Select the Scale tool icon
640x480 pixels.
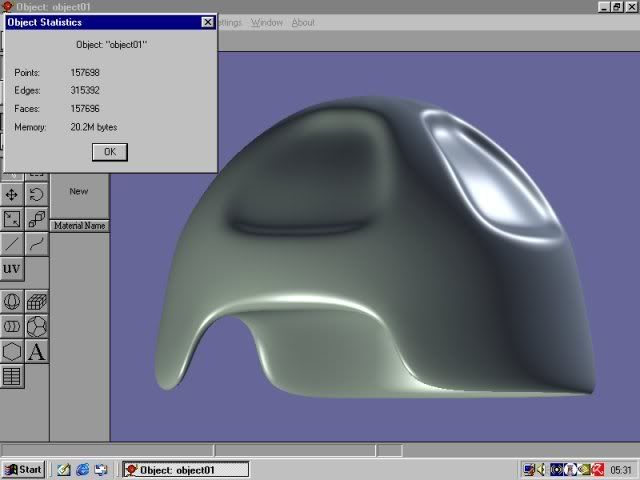(12, 219)
